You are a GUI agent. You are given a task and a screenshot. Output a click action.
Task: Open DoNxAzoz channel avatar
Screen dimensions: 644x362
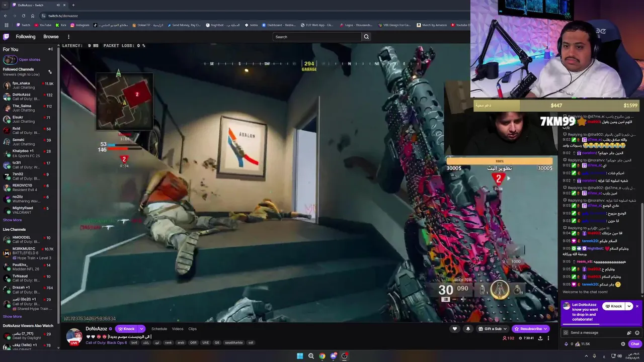74,336
